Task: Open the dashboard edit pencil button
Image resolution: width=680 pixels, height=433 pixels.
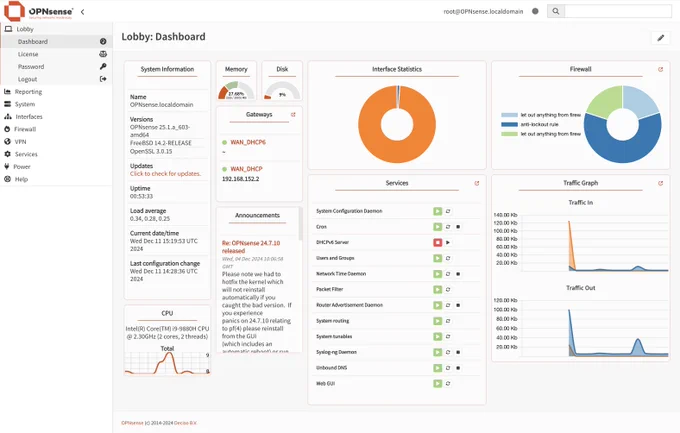Action: [660, 38]
